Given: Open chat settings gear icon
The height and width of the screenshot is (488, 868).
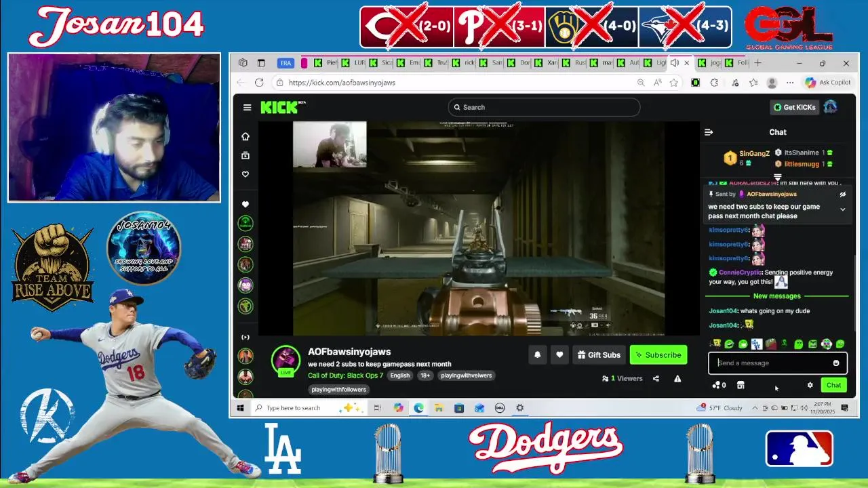Looking at the screenshot, I should point(810,385).
